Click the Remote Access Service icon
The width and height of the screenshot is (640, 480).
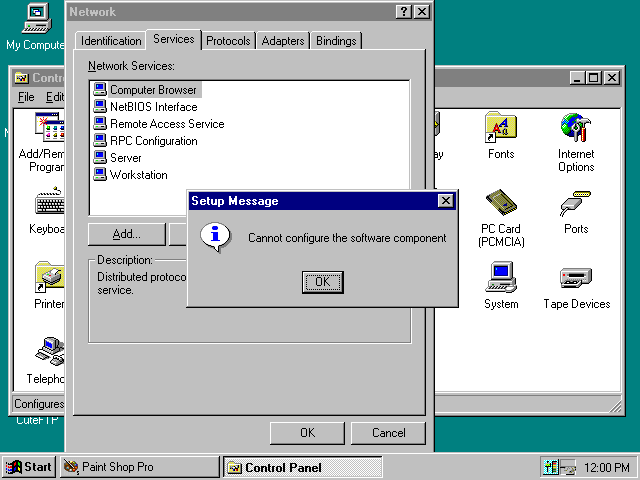point(100,124)
